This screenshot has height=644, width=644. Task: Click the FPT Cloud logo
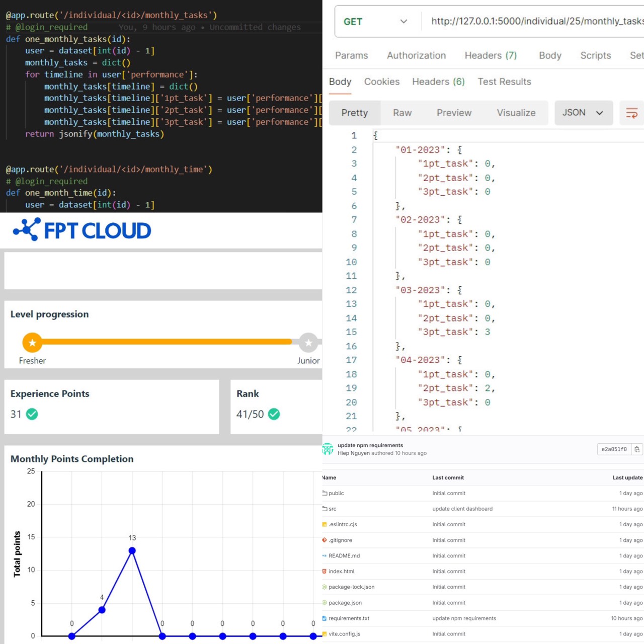[83, 230]
